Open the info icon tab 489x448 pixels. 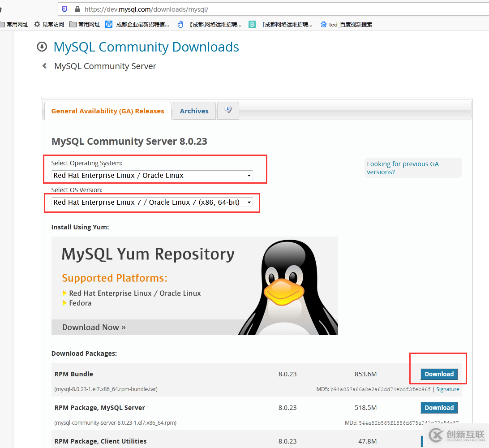coord(228,110)
